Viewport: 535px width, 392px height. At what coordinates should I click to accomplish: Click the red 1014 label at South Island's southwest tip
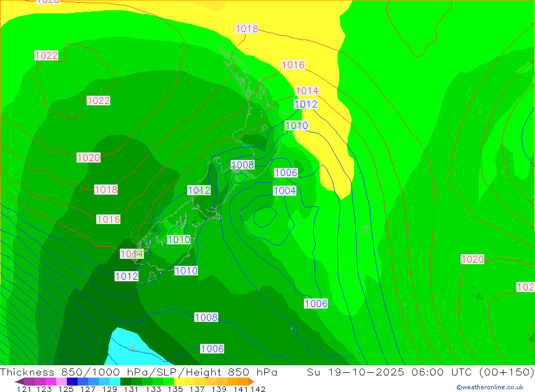[x=132, y=254]
